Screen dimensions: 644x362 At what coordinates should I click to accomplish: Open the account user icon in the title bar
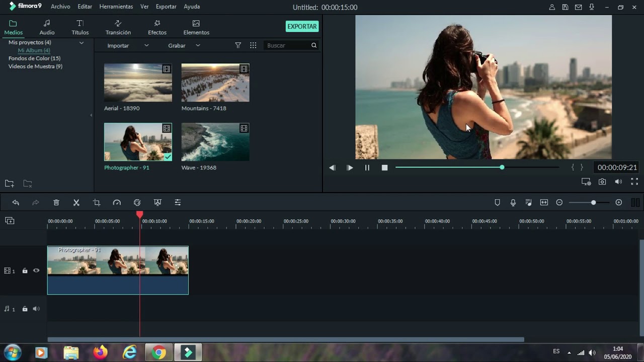pos(552,7)
